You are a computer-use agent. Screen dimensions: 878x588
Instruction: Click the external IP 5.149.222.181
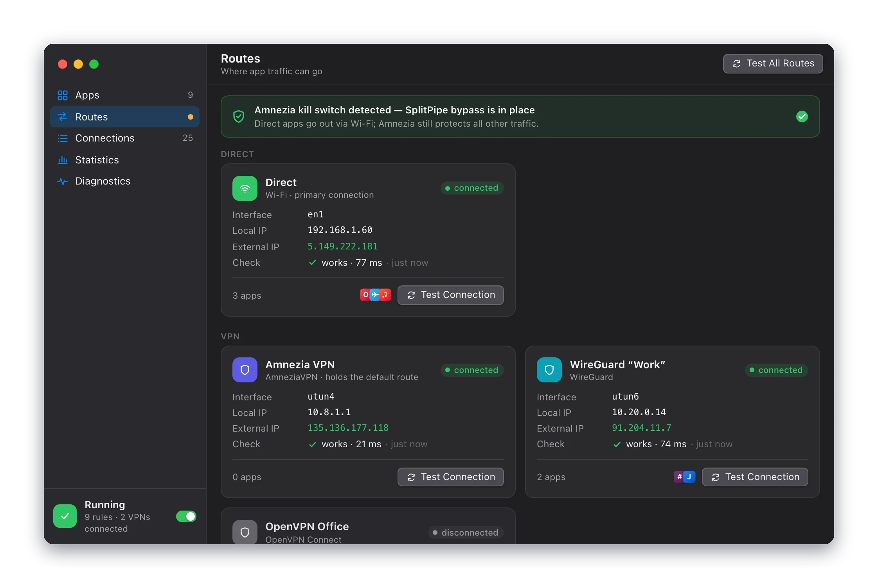tap(342, 246)
